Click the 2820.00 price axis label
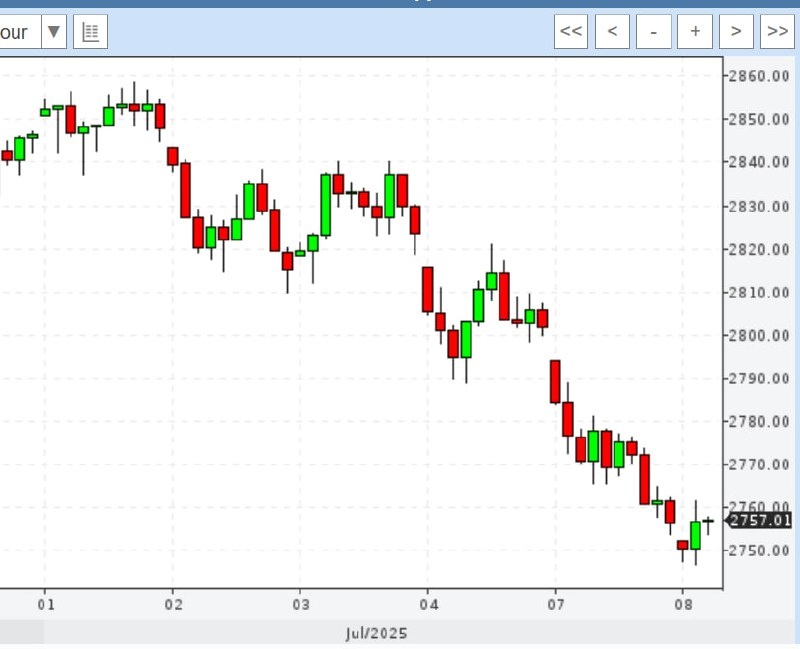The image size is (800, 649). (x=759, y=249)
